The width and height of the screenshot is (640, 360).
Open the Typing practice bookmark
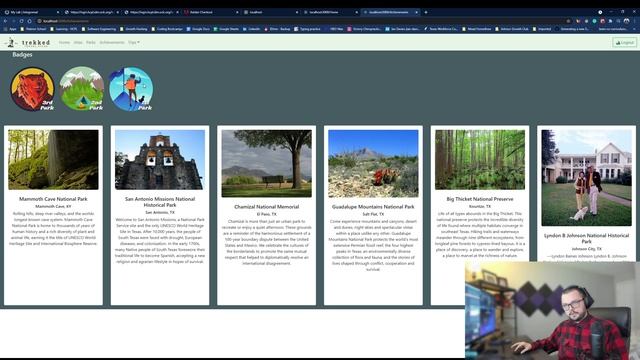pos(307,29)
